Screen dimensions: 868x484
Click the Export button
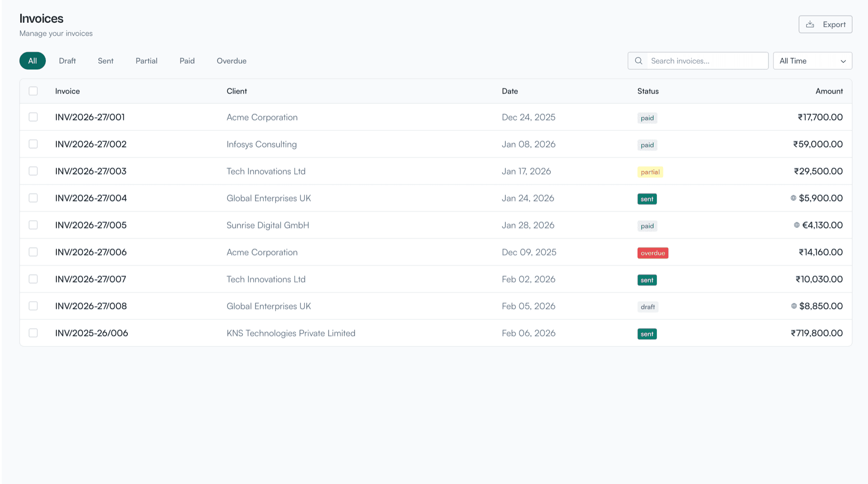(x=825, y=24)
